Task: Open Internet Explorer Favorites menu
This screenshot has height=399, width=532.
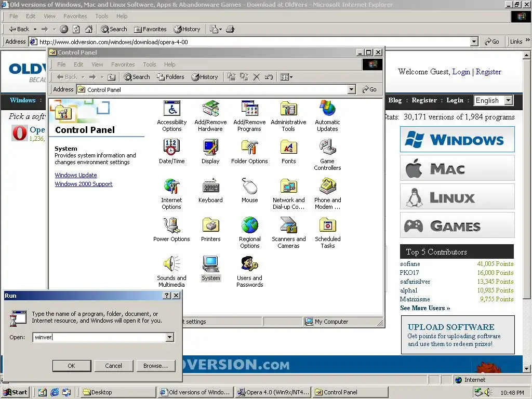Action: (x=75, y=16)
